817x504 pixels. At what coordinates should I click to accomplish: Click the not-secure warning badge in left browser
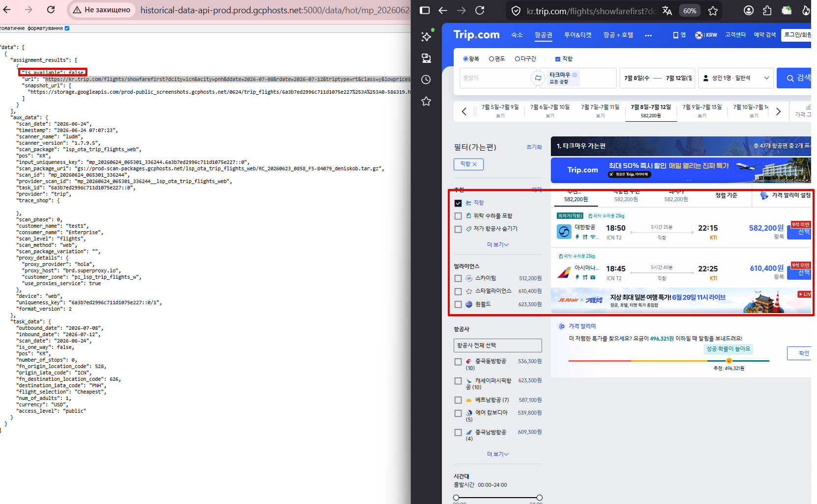tap(102, 10)
